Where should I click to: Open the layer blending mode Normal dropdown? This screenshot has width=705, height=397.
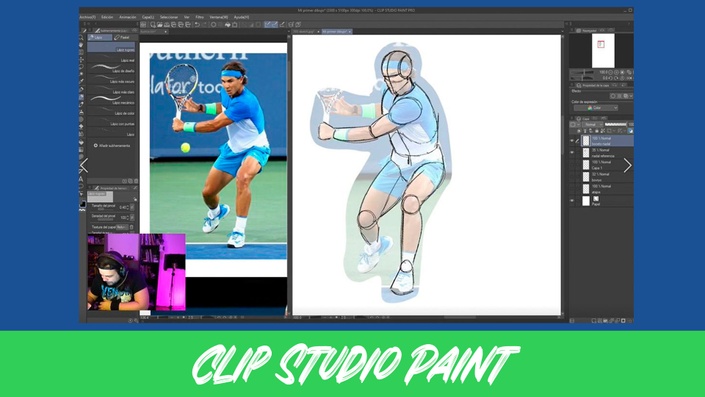(592, 125)
